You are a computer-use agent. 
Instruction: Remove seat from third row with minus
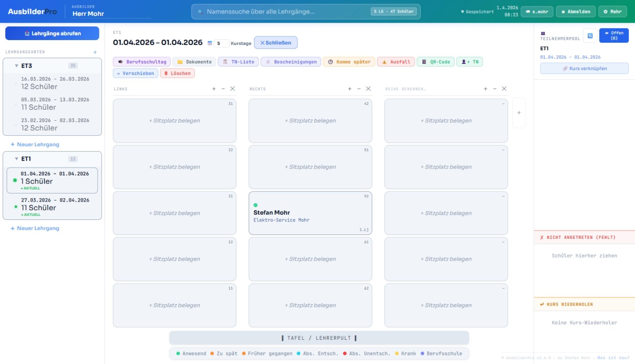[494, 89]
